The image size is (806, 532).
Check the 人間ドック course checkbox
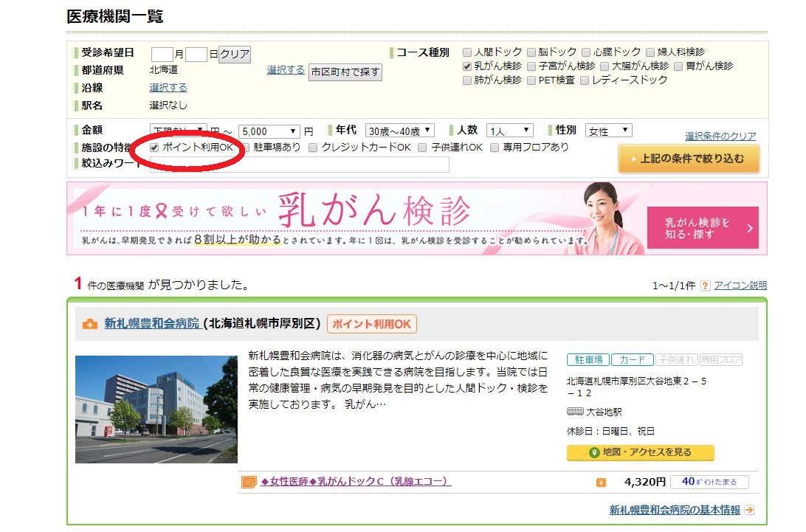click(467, 52)
